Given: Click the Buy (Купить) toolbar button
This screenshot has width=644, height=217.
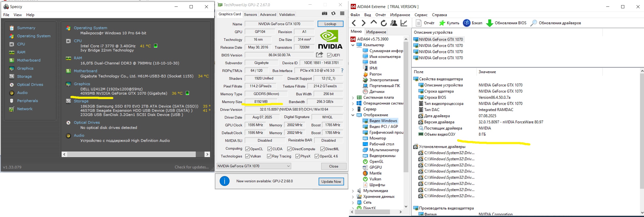Looking at the screenshot, I should pyautogui.click(x=449, y=23).
